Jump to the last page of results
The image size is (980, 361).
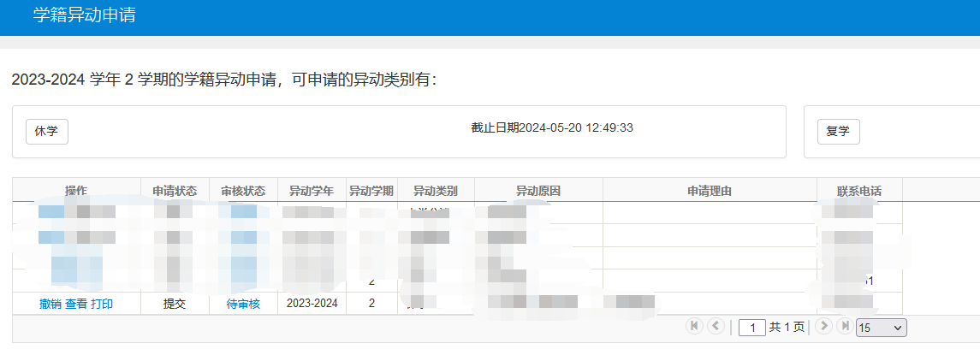(846, 327)
